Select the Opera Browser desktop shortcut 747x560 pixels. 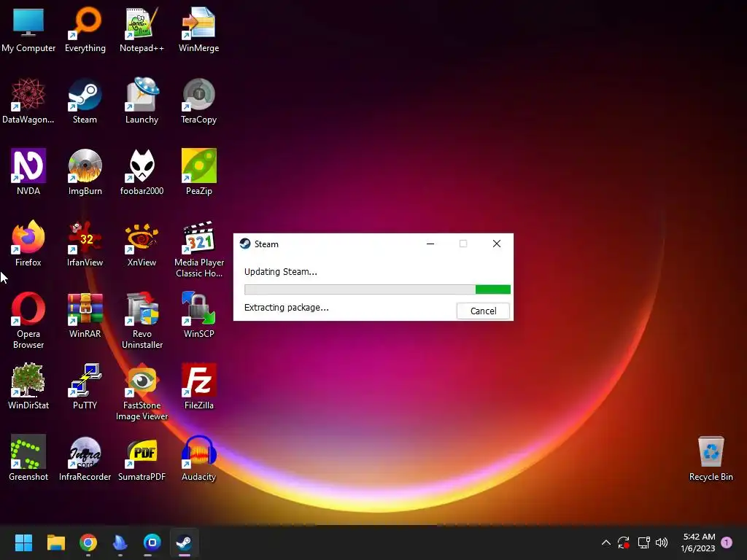28,321
